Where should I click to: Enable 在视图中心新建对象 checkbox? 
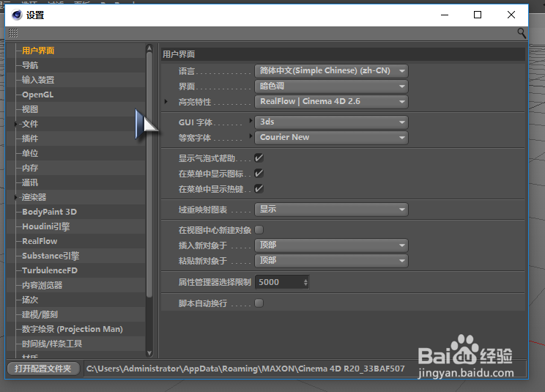pos(259,230)
